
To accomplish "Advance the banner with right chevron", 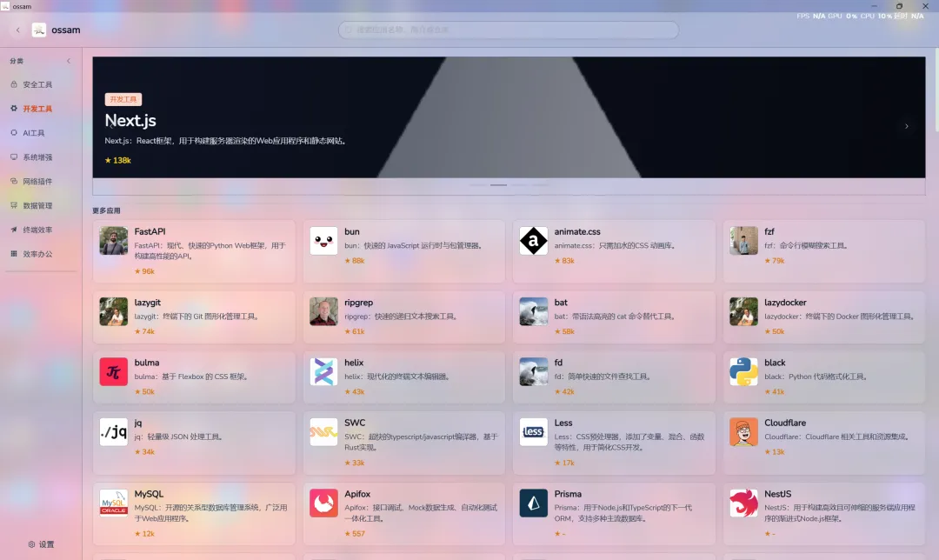I will (907, 126).
